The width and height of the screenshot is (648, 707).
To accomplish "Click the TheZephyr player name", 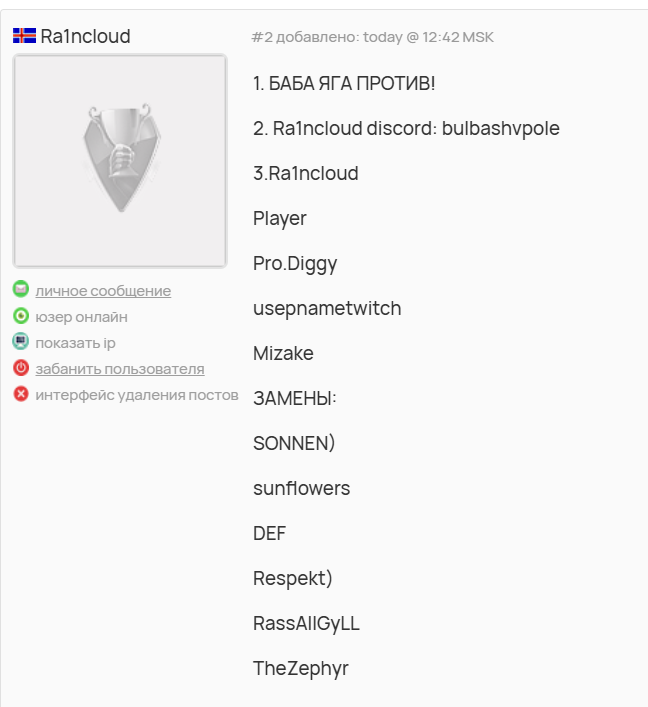I will coord(301,669).
